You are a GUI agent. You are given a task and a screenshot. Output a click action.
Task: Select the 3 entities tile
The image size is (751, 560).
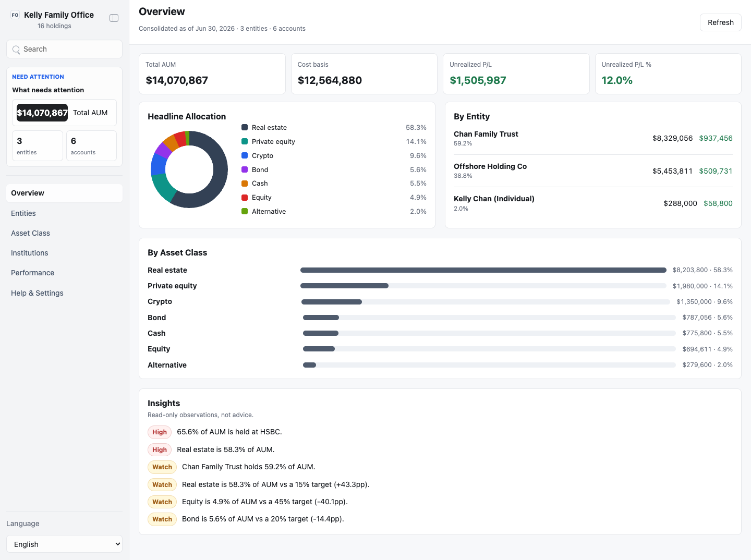point(38,145)
